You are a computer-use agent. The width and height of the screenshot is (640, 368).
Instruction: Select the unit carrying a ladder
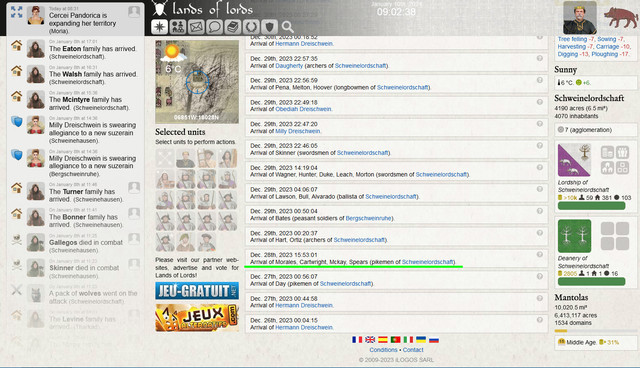point(207,158)
